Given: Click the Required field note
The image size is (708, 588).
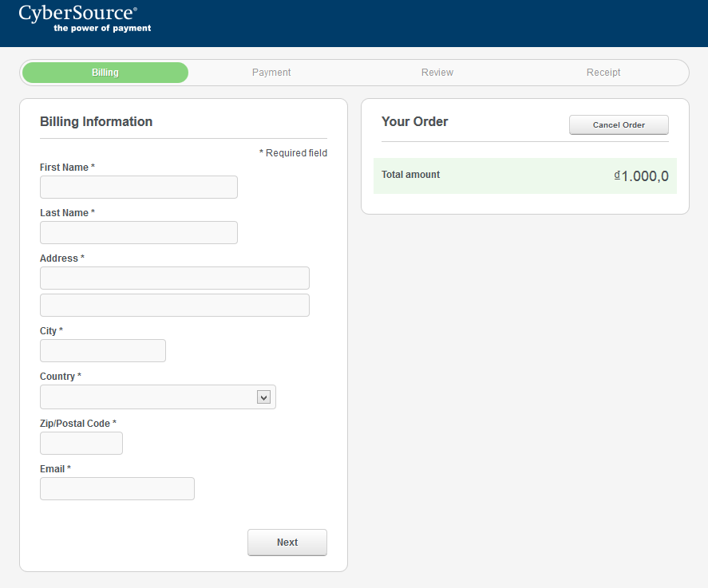Looking at the screenshot, I should coord(293,153).
